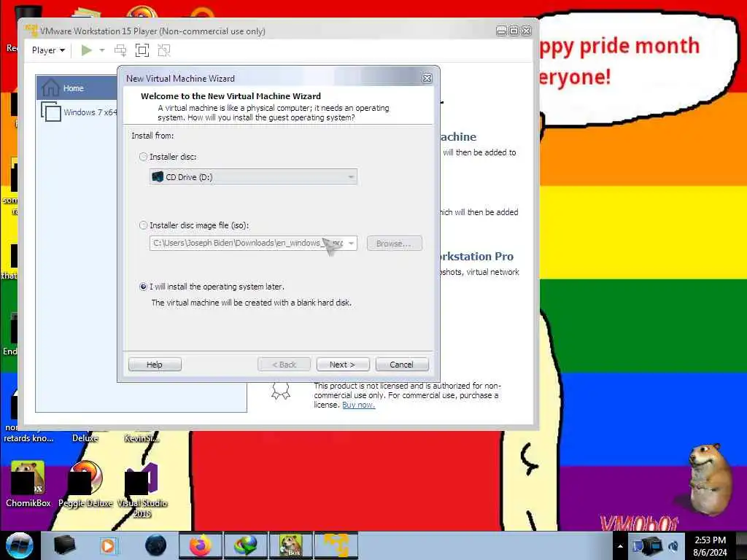Click the Cancel button in wizard
Image resolution: width=747 pixels, height=560 pixels.
point(402,365)
